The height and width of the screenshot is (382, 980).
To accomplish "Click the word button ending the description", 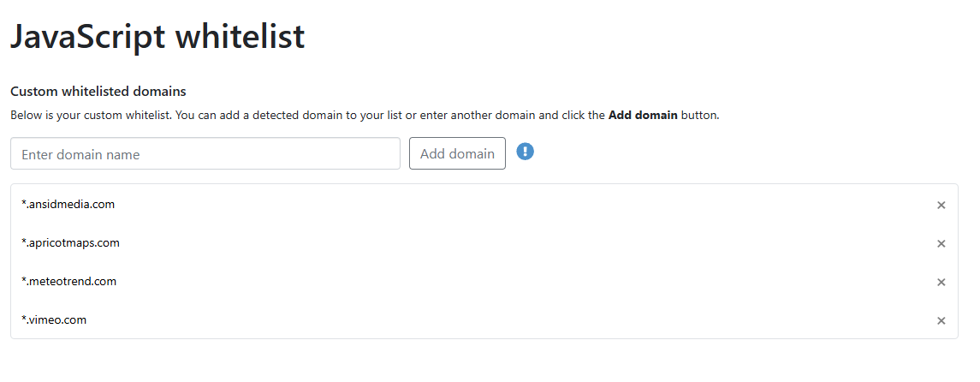I will [699, 115].
